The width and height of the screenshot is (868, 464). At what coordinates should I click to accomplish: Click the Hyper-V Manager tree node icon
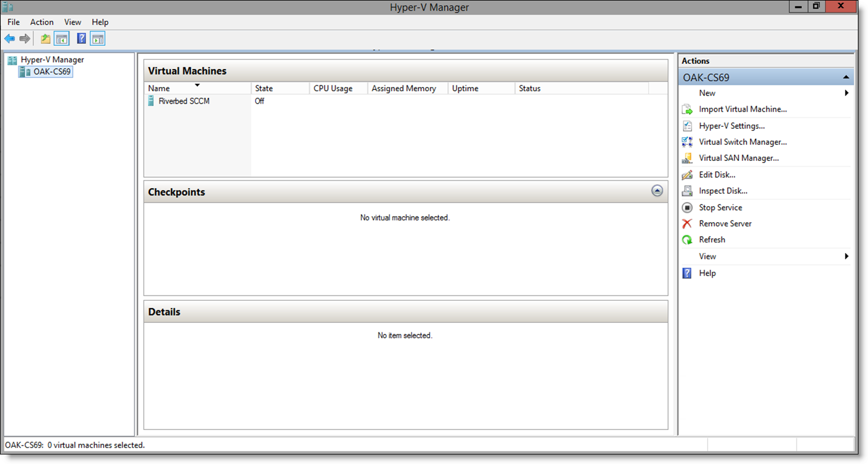pyautogui.click(x=12, y=60)
